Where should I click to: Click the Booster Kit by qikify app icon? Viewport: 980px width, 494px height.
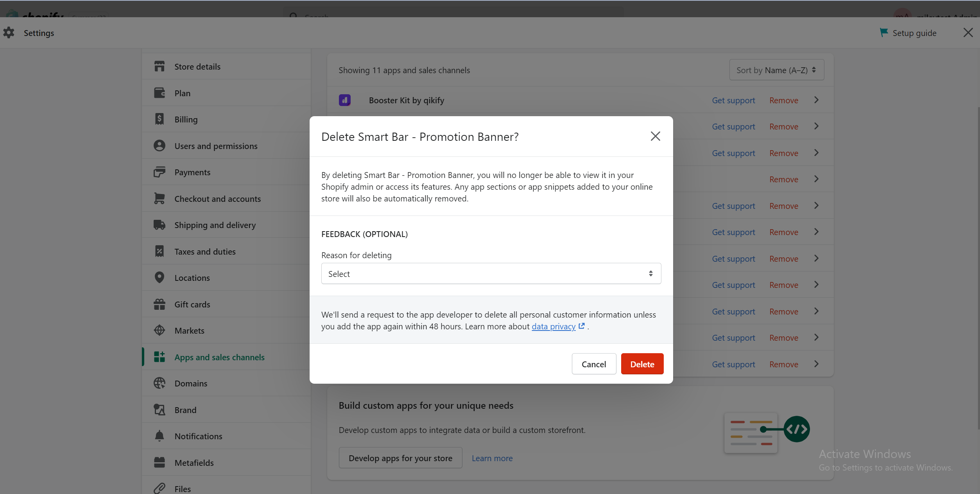(x=344, y=100)
